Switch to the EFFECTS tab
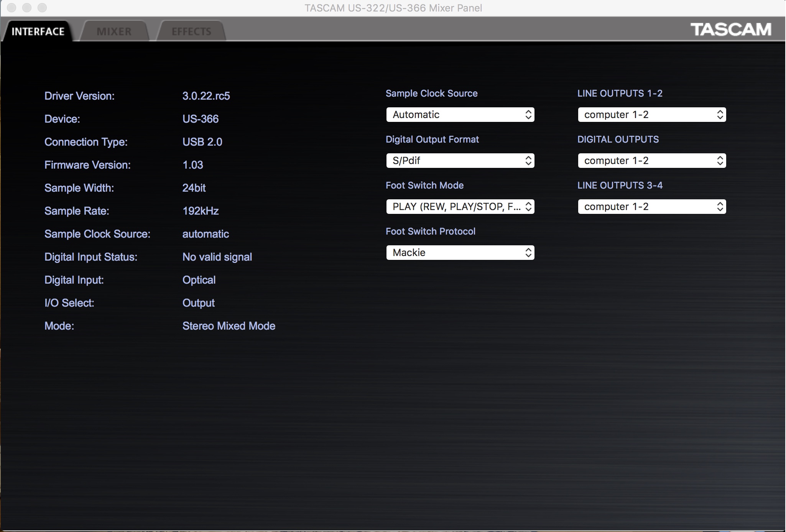786x532 pixels. (191, 31)
